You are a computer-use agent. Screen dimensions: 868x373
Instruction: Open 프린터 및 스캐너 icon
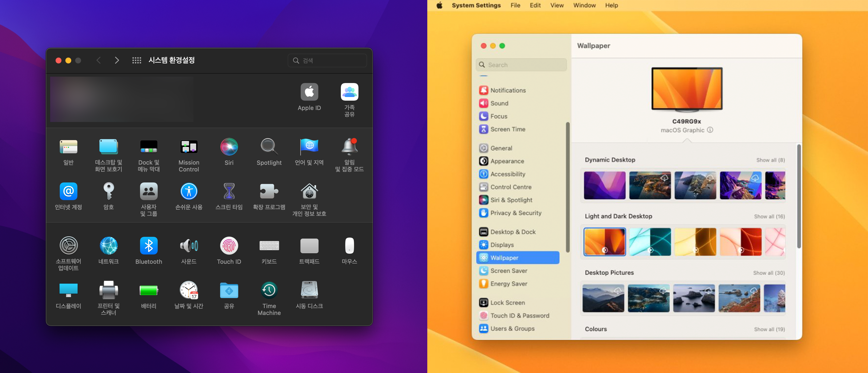point(108,290)
